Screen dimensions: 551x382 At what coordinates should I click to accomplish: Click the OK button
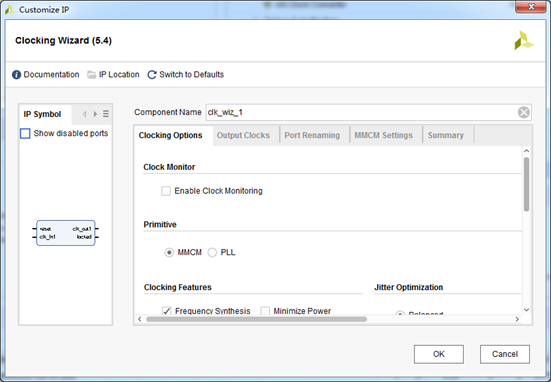point(439,354)
